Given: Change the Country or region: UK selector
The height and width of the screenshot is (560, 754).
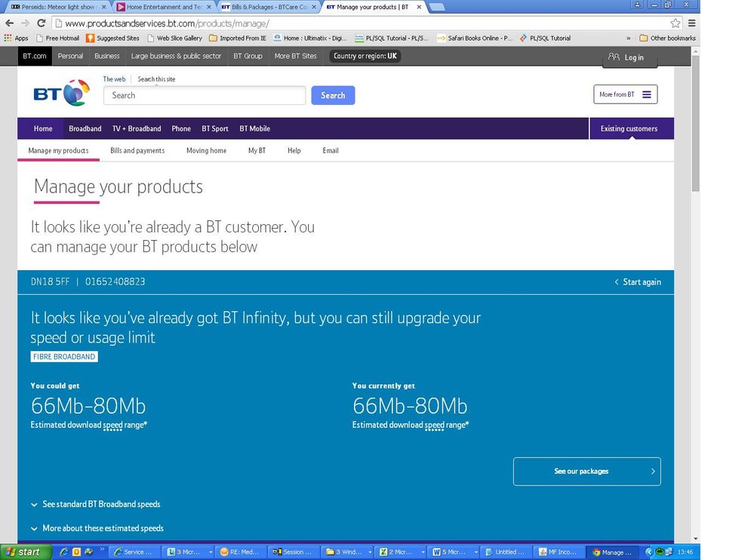Looking at the screenshot, I should coord(365,56).
